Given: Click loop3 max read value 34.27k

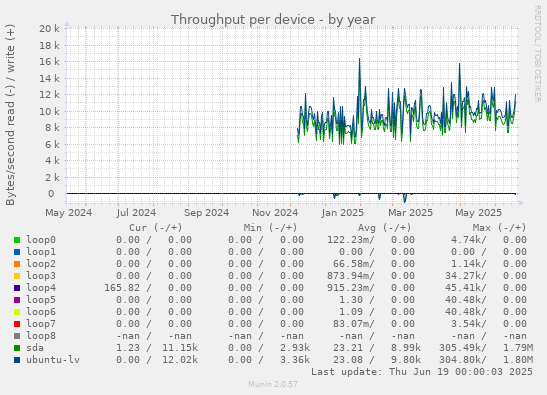Looking at the screenshot, I should pyautogui.click(x=465, y=276).
